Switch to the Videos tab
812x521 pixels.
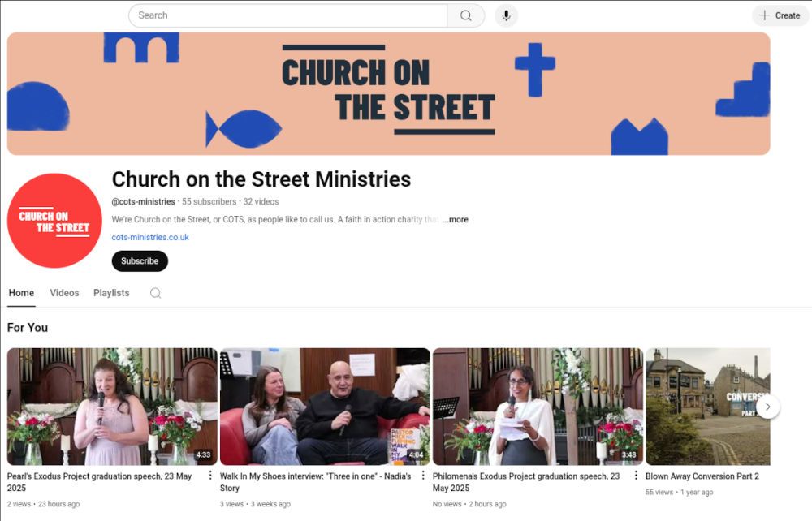coord(64,293)
